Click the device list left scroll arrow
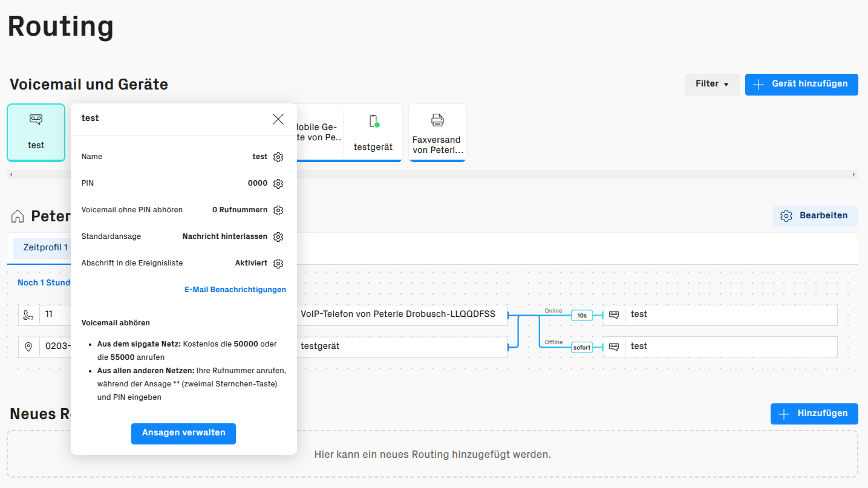 coord(11,175)
